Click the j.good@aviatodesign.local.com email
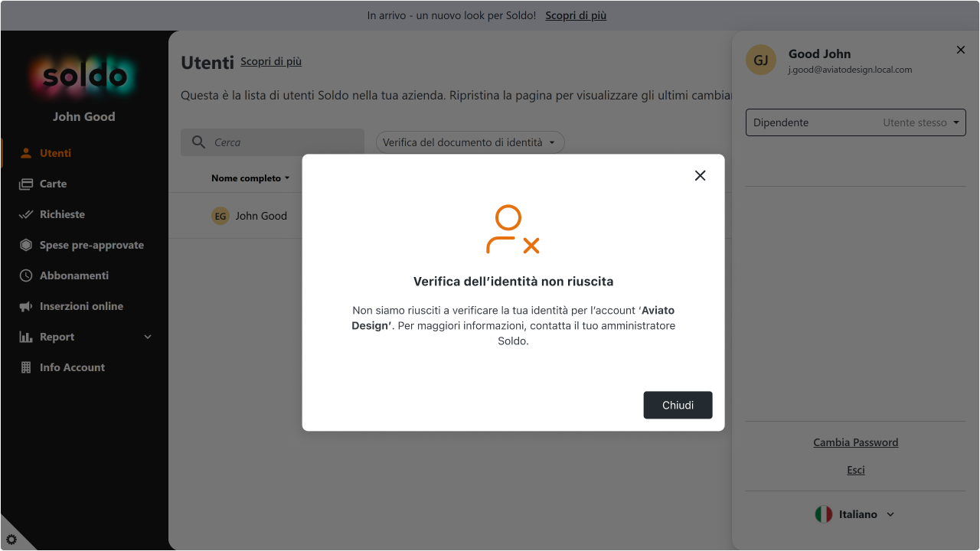The image size is (980, 551). pos(850,70)
